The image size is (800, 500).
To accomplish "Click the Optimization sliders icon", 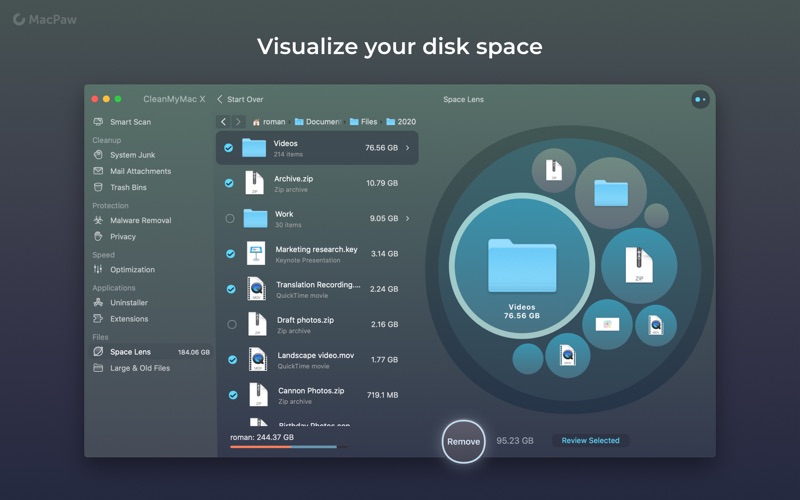I will [98, 269].
